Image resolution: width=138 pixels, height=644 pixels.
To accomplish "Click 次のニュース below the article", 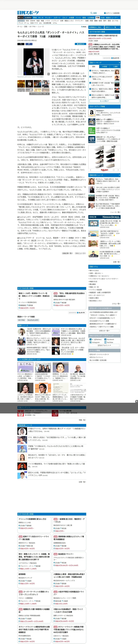I will pyautogui.click(x=80, y=253).
